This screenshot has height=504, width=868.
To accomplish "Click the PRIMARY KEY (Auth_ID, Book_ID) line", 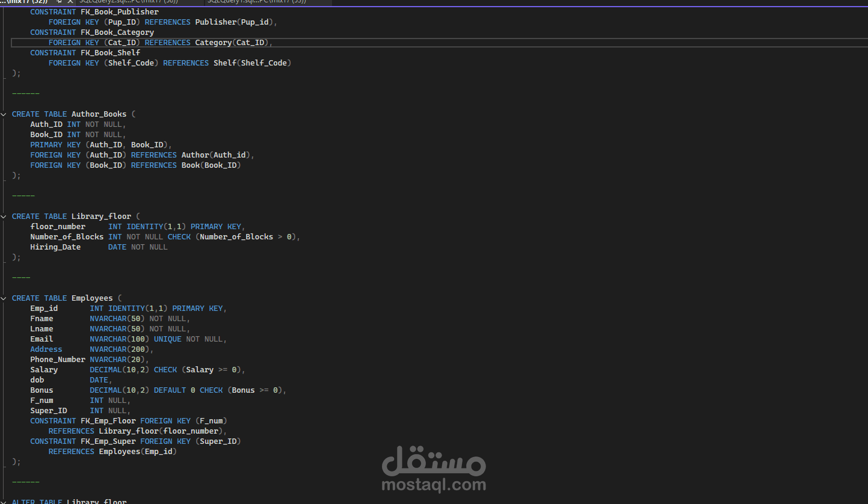I will coord(101,145).
